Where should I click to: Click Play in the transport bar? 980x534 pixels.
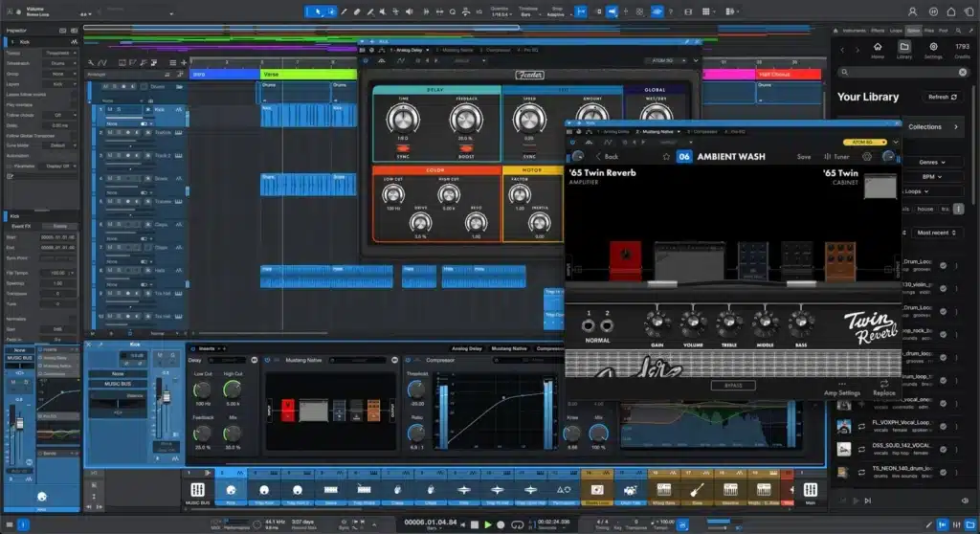[x=488, y=524]
